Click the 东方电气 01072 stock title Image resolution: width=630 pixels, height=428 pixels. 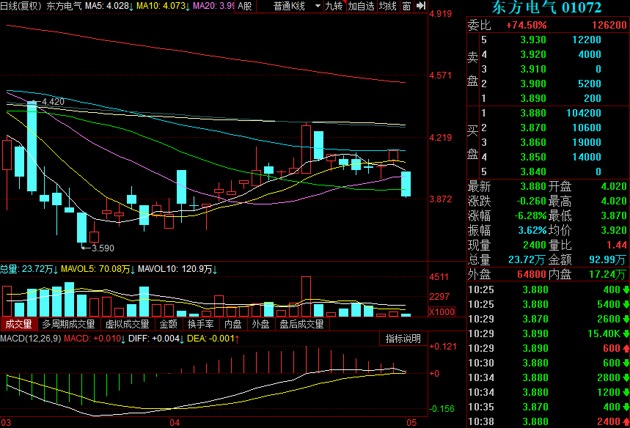(x=547, y=9)
